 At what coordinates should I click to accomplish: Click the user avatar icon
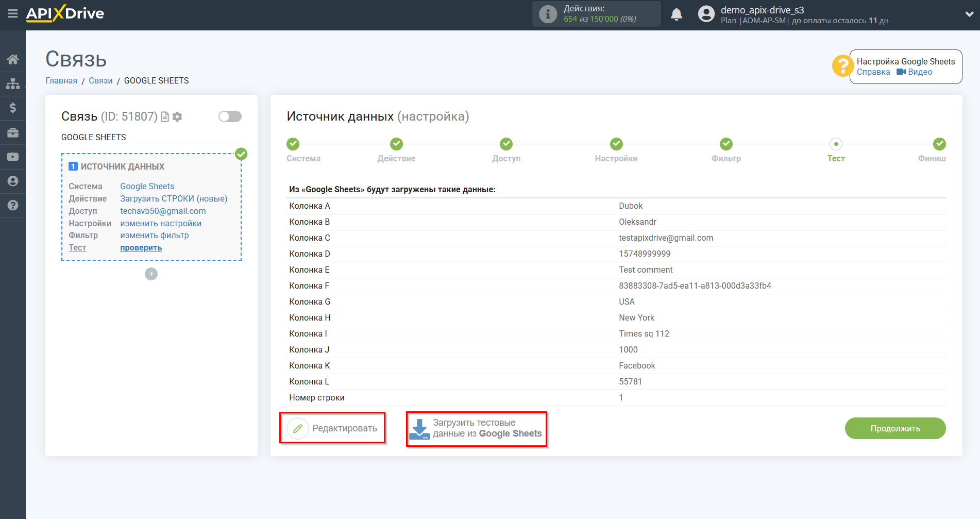pos(706,14)
